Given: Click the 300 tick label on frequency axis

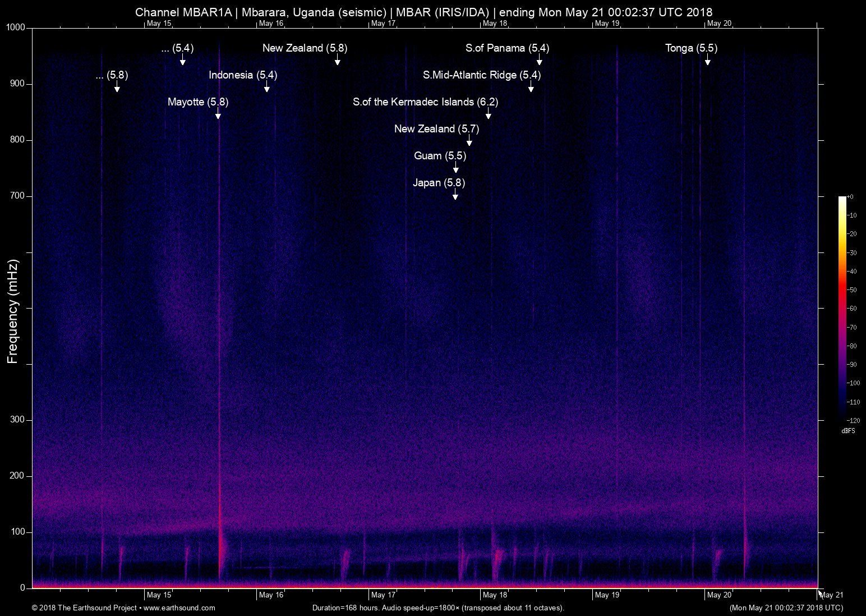Looking at the screenshot, I should [x=17, y=420].
